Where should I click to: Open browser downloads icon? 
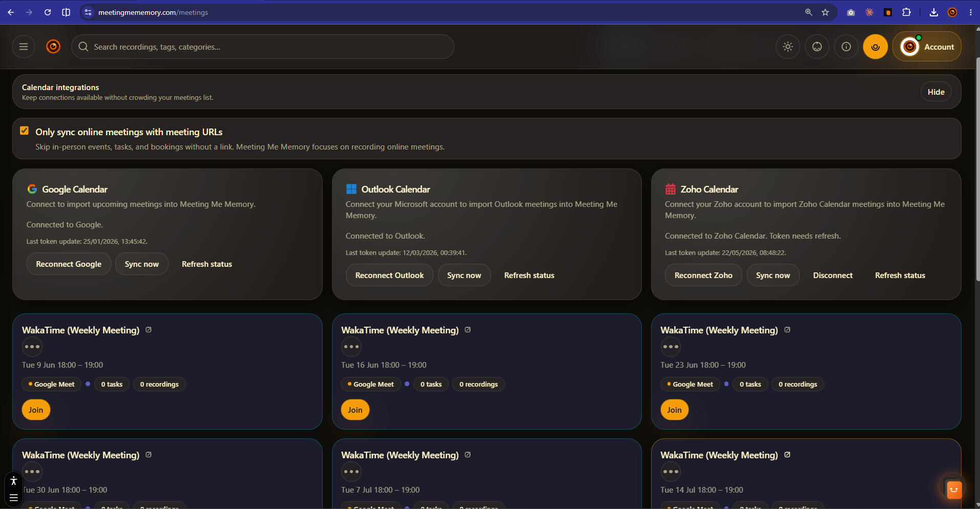click(x=934, y=12)
